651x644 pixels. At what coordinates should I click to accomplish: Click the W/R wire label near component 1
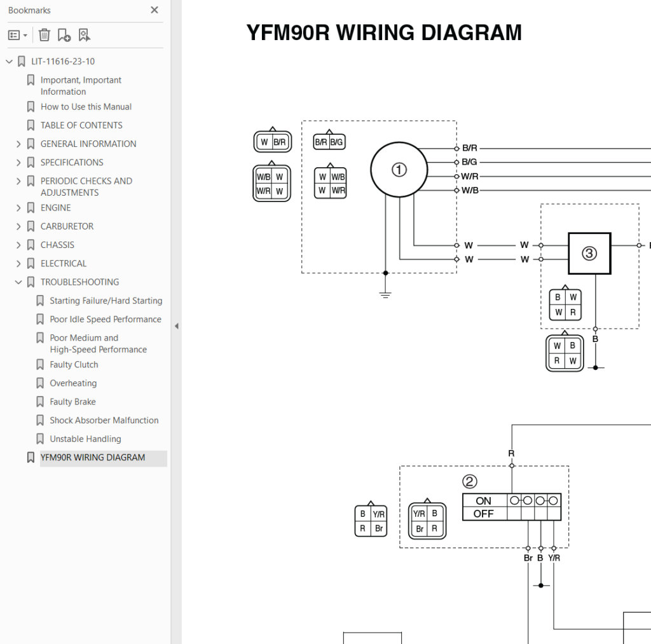pos(470,177)
